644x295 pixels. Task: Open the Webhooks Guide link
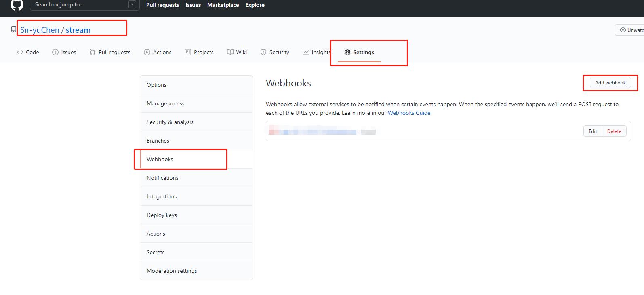409,113
